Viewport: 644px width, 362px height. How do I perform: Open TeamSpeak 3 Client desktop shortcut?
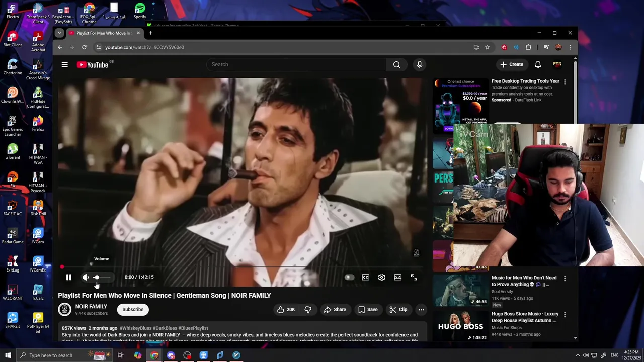tap(38, 14)
